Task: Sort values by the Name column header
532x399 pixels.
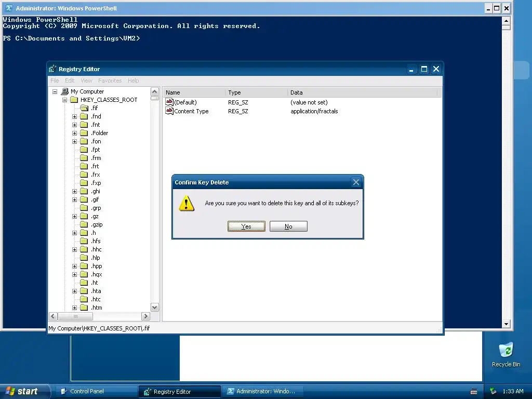Action: click(194, 92)
